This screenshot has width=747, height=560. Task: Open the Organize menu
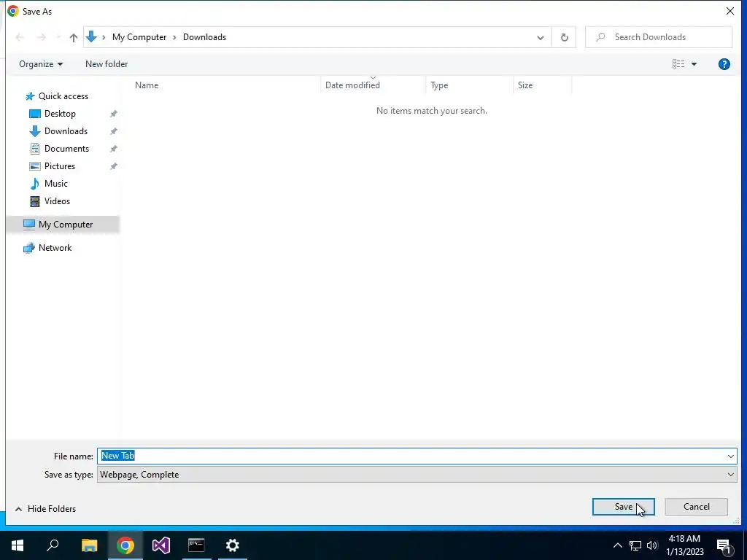point(41,64)
